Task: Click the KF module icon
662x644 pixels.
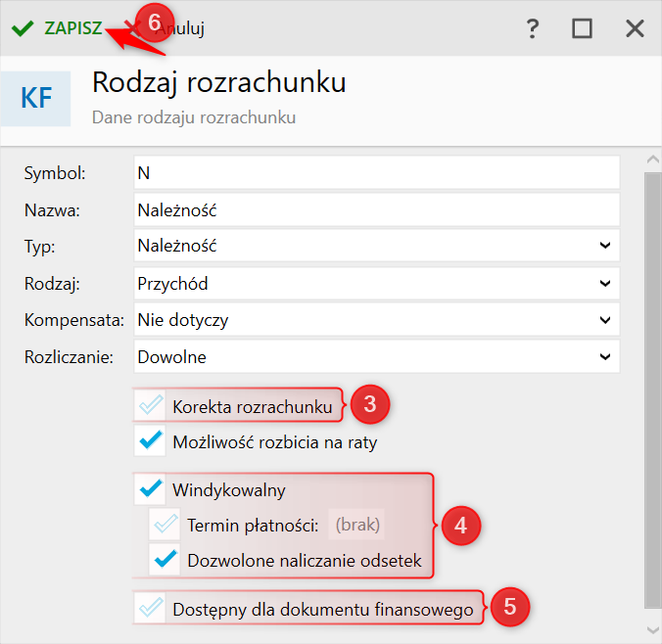Action: point(36,98)
